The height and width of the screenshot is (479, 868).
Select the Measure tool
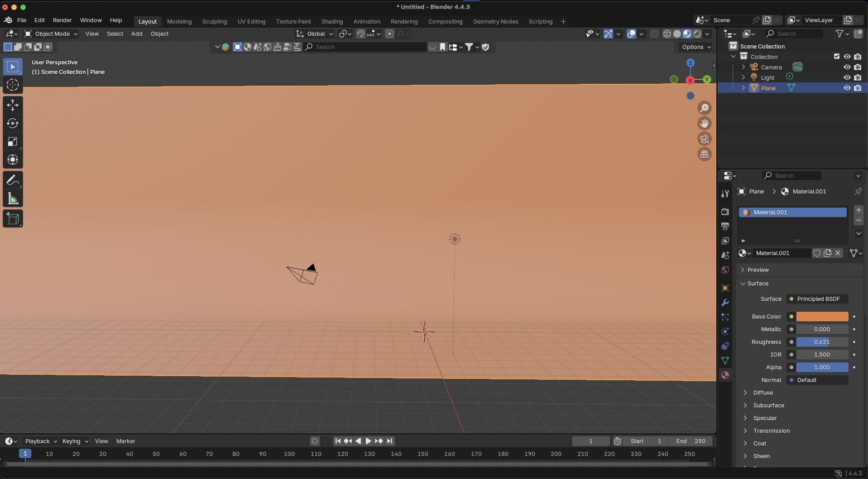pyautogui.click(x=13, y=199)
